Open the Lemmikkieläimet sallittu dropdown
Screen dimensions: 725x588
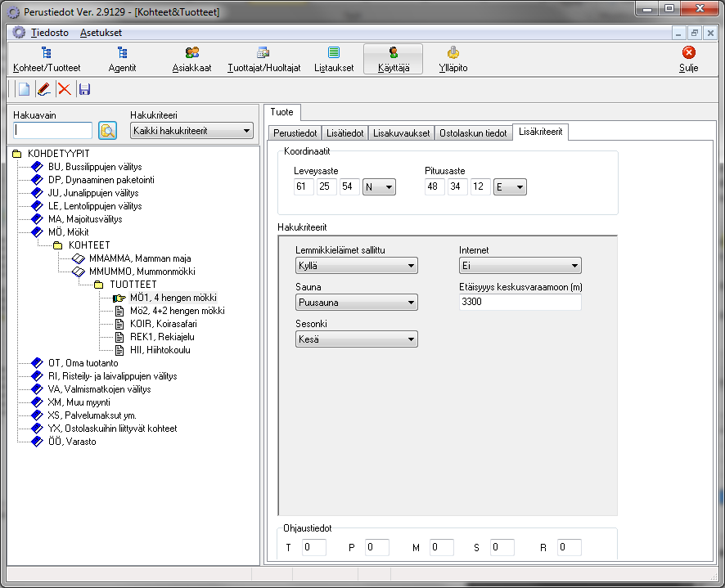(357, 265)
